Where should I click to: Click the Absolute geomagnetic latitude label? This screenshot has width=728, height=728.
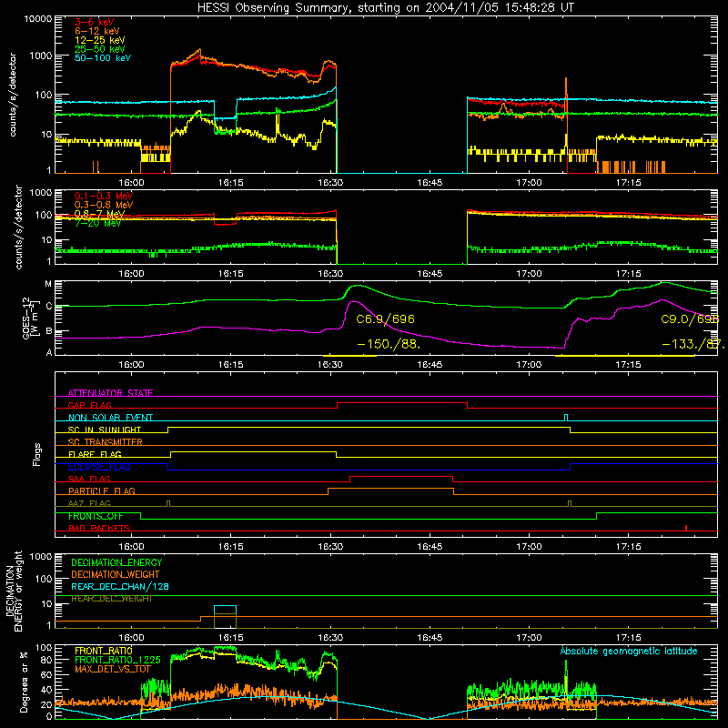[x=629, y=651]
